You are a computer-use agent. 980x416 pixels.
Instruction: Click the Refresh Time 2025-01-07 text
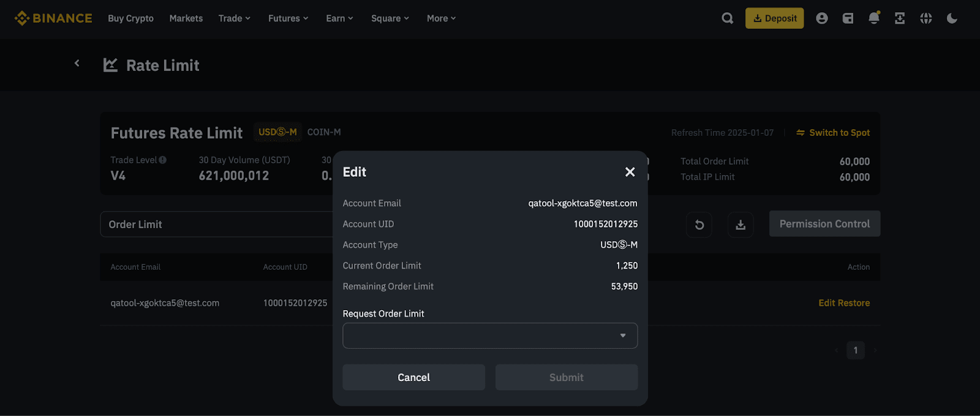(722, 133)
